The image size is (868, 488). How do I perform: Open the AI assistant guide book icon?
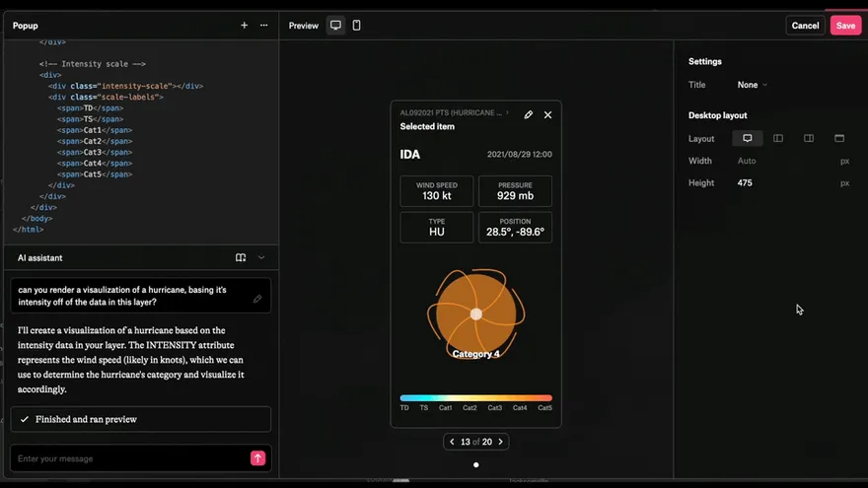[x=241, y=258]
